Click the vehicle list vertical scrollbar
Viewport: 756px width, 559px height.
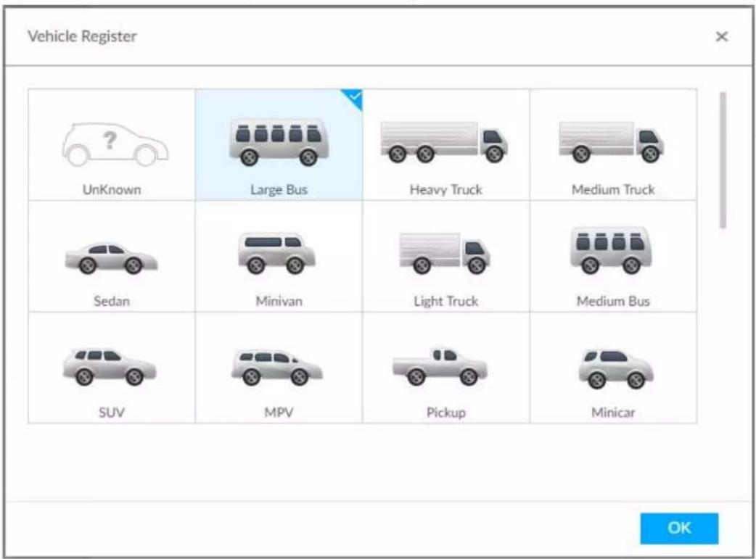(722, 160)
